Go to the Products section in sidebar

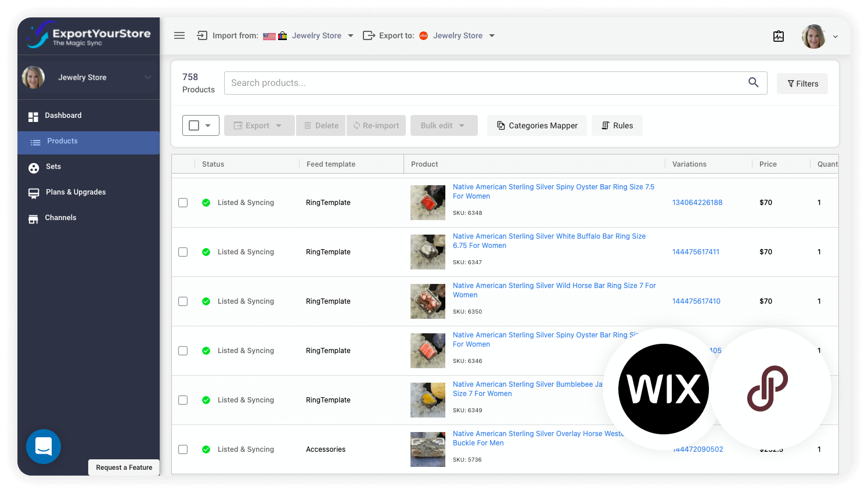pos(62,141)
